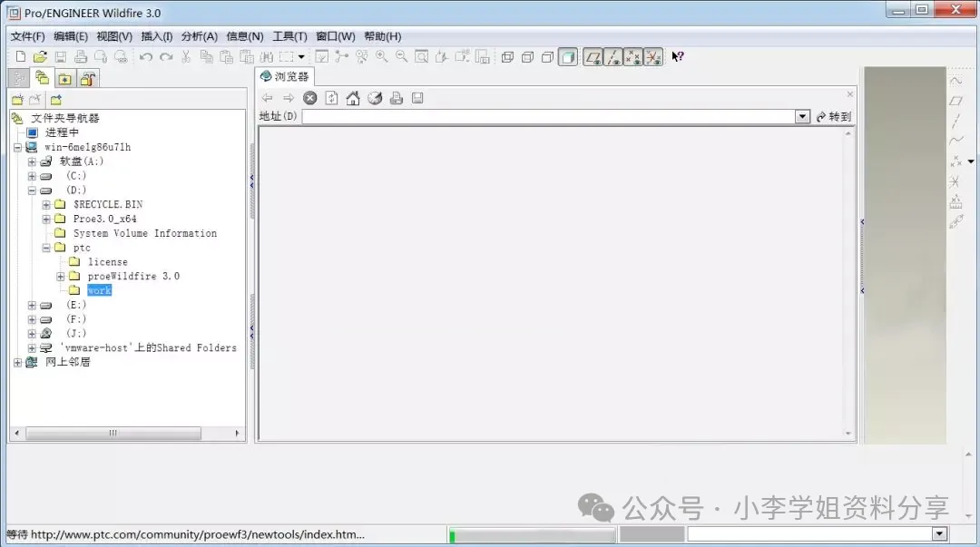Print the browser page
This screenshot has width=980, height=547.
(x=397, y=98)
